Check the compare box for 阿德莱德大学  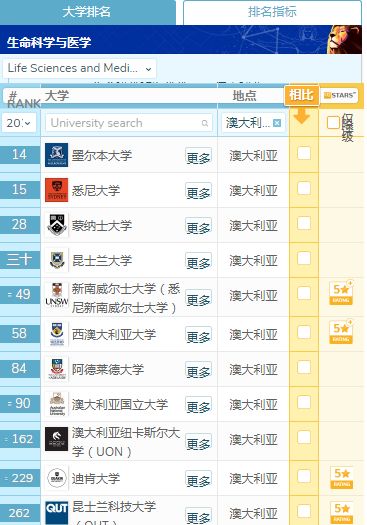pos(304,367)
